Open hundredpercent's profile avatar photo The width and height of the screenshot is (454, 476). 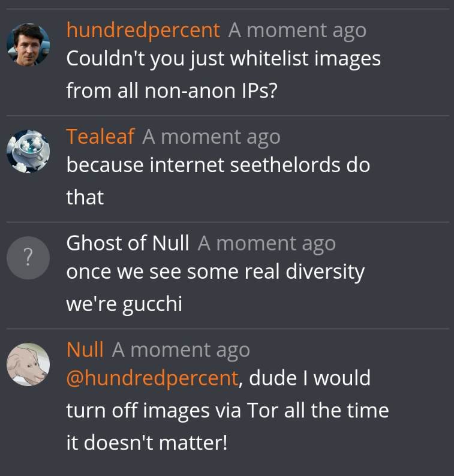point(28,44)
